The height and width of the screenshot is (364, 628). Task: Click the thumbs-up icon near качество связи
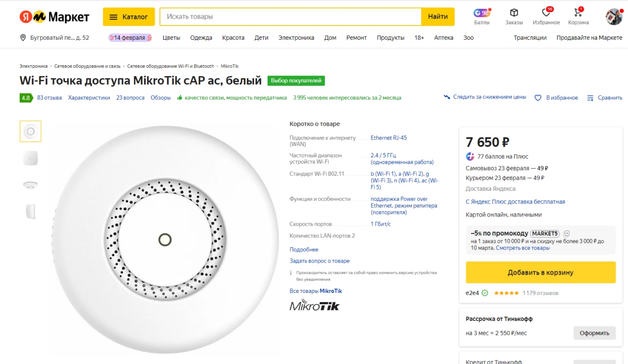click(x=180, y=97)
